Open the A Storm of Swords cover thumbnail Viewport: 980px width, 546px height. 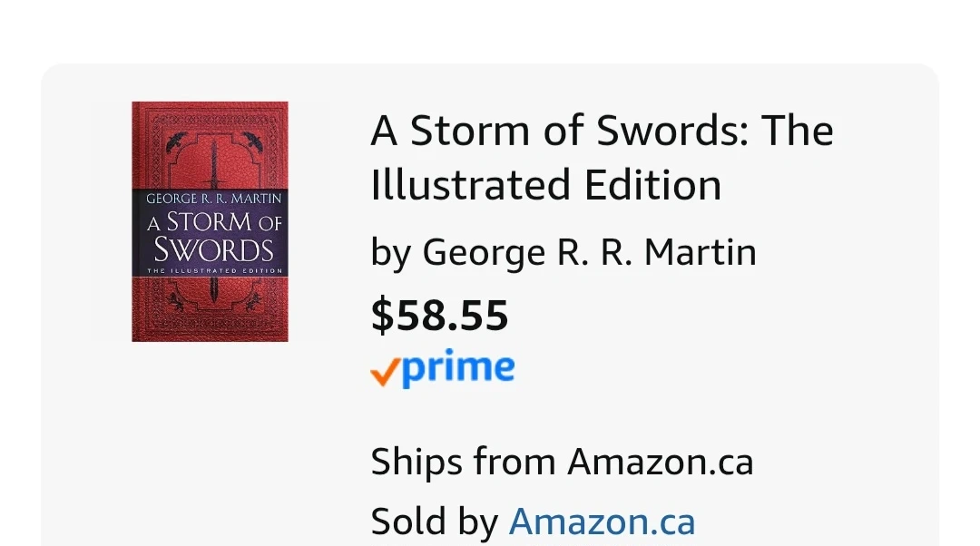point(210,221)
